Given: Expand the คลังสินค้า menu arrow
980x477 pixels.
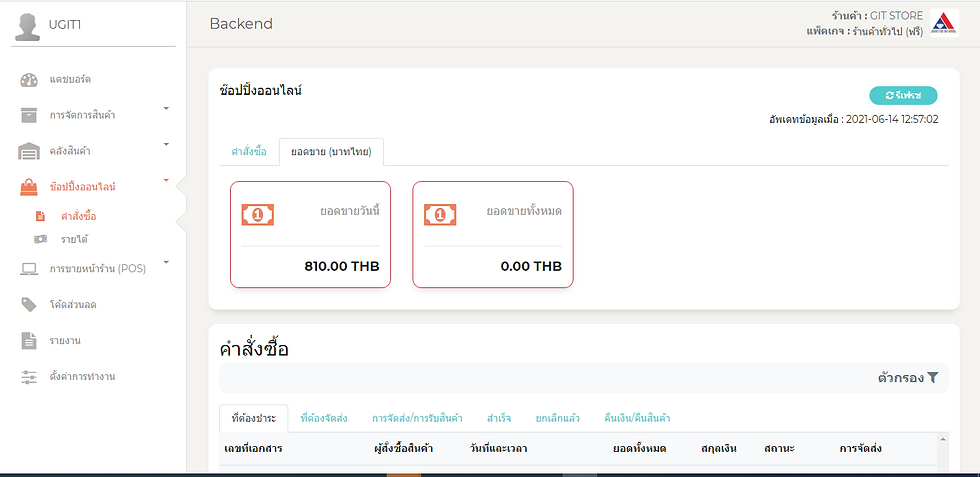Looking at the screenshot, I should 166,144.
